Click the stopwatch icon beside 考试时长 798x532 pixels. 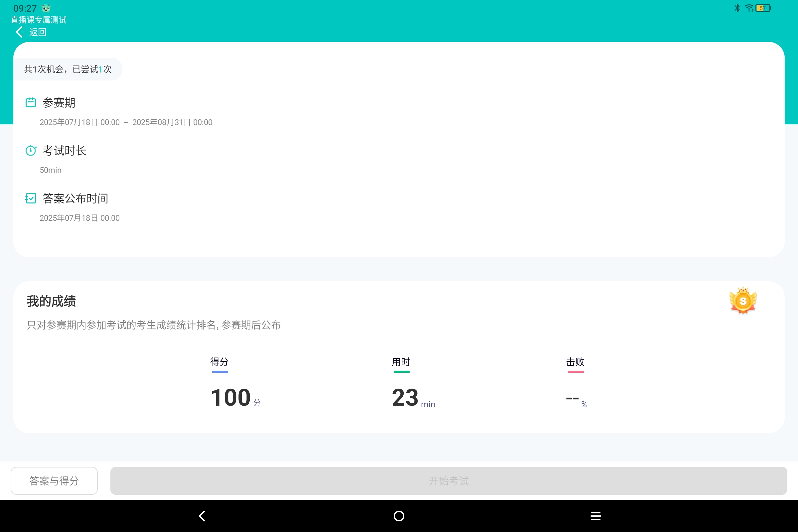point(31,150)
